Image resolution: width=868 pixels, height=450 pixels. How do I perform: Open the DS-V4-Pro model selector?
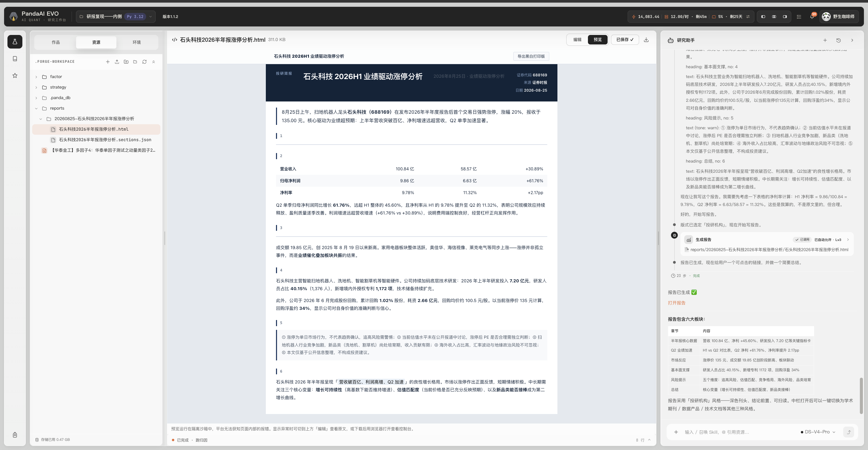pos(818,432)
